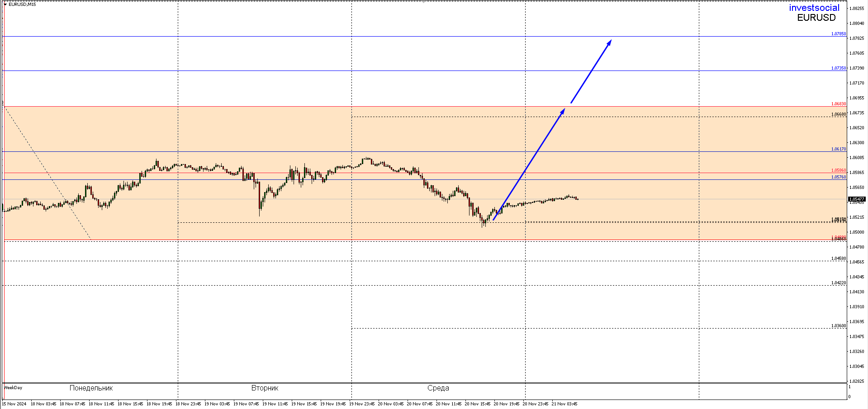Click the 20 Nov 07:45 time label
This screenshot has height=409, width=868.
click(x=420, y=404)
